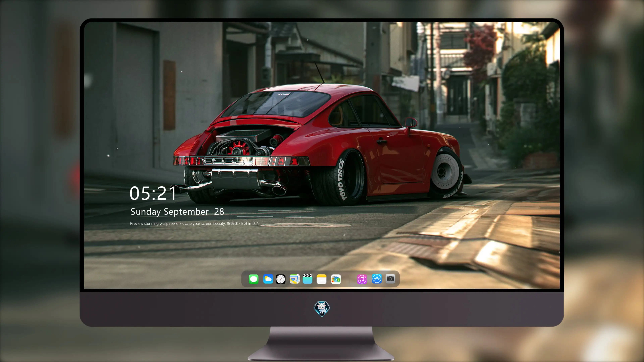
Task: Open the Notes app in the dock
Action: pyautogui.click(x=321, y=279)
